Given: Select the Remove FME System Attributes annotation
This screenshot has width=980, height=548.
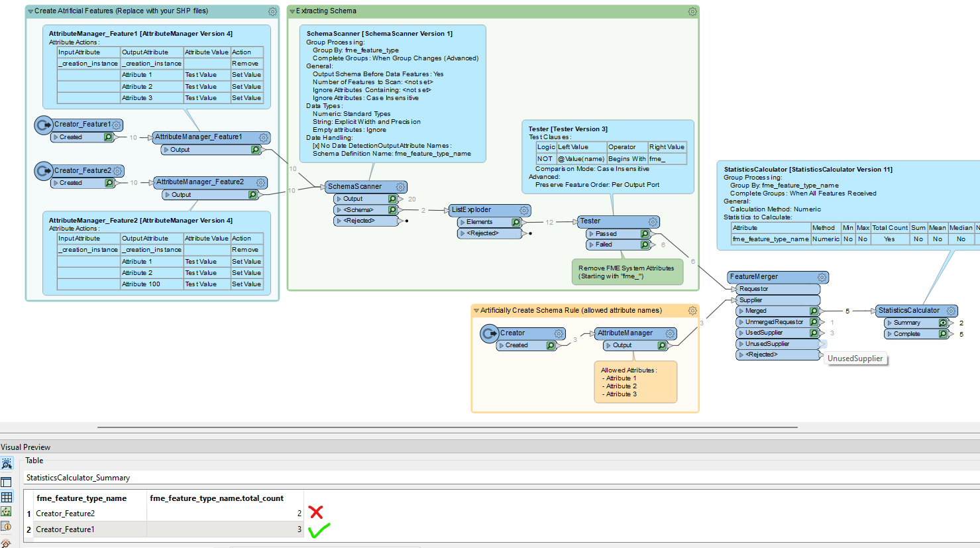Looking at the screenshot, I should point(627,272).
